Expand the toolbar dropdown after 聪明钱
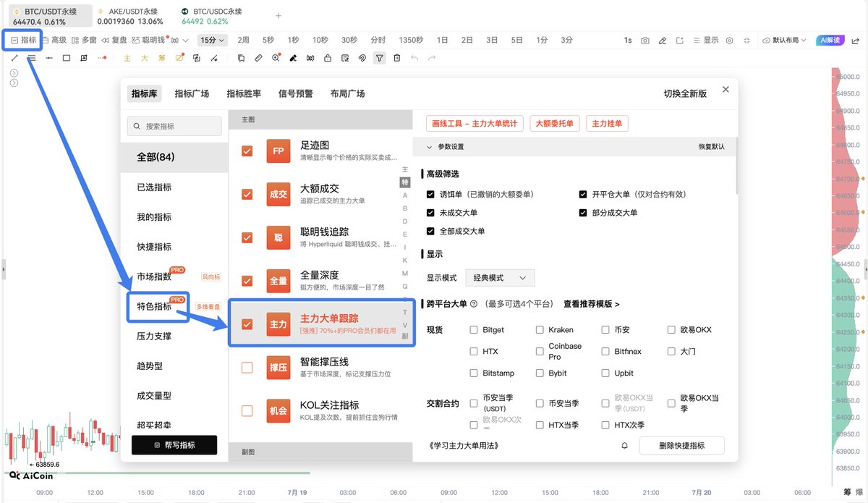This screenshot has height=503, width=868. (184, 41)
